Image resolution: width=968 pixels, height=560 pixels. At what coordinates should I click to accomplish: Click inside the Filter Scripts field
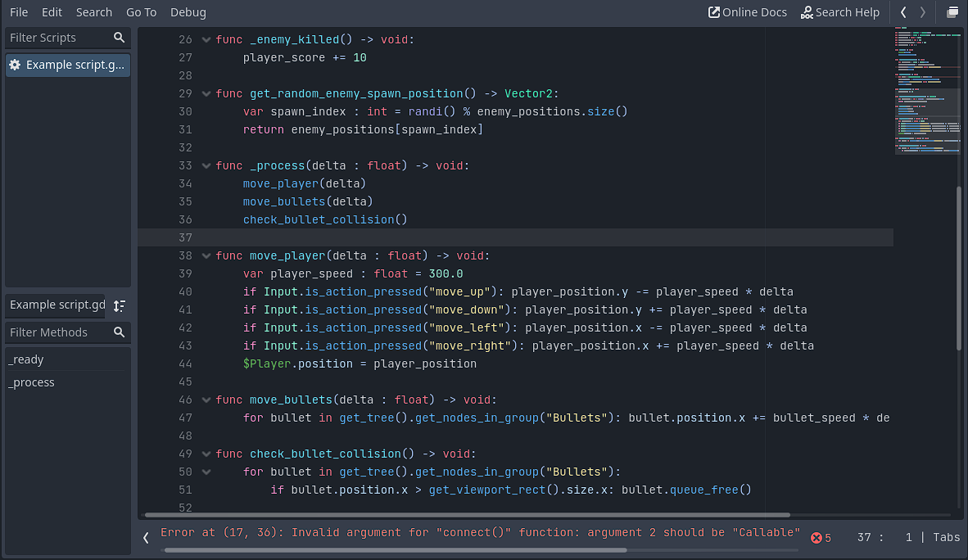[x=57, y=38]
